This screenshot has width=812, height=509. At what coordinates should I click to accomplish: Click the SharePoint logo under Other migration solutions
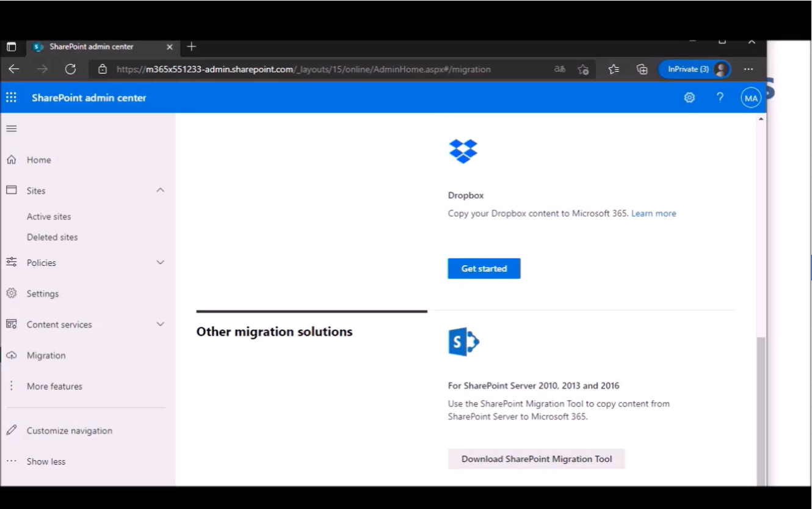463,342
